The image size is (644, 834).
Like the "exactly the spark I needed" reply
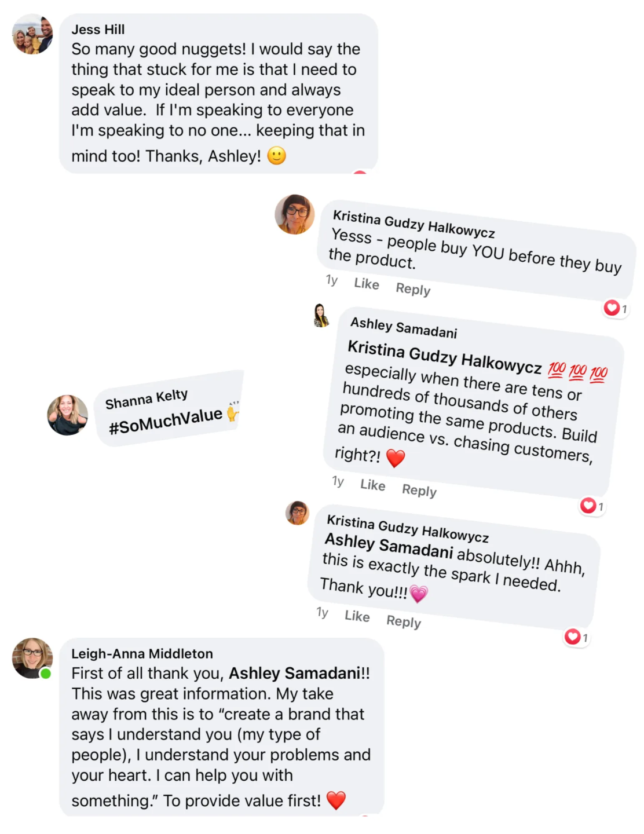(x=357, y=616)
